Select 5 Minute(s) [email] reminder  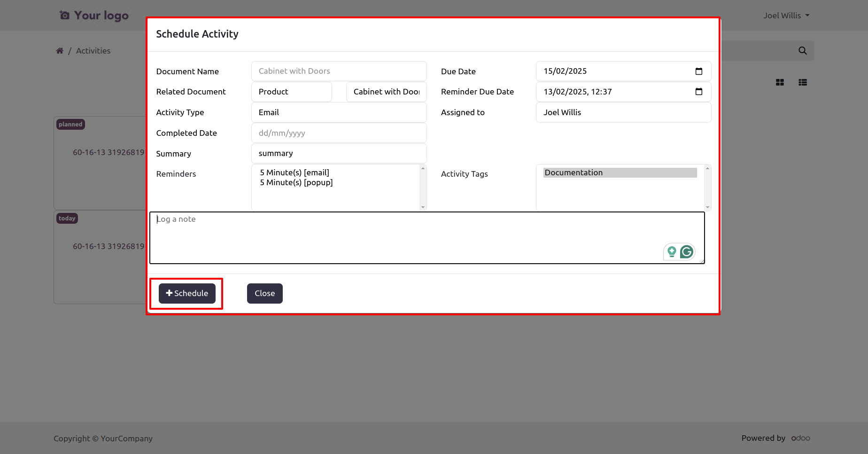294,172
